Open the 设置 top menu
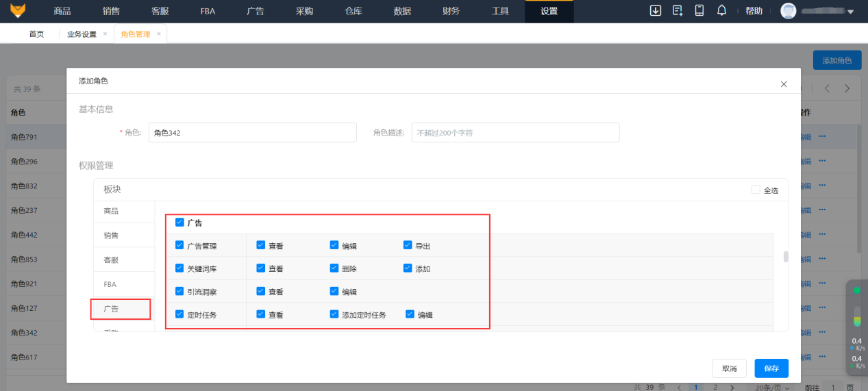 (x=549, y=11)
